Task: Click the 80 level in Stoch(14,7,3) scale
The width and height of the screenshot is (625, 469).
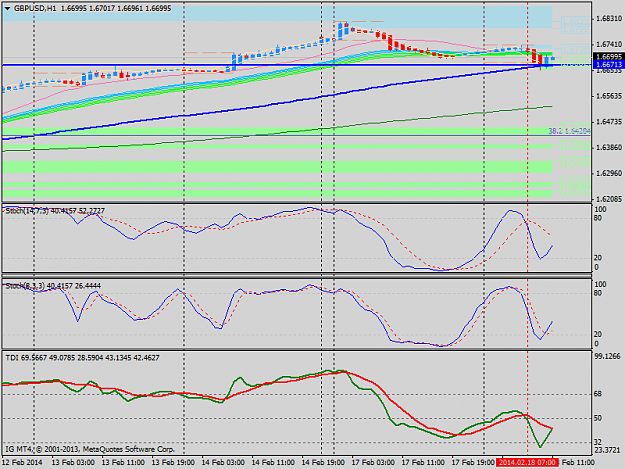Action: pos(598,218)
